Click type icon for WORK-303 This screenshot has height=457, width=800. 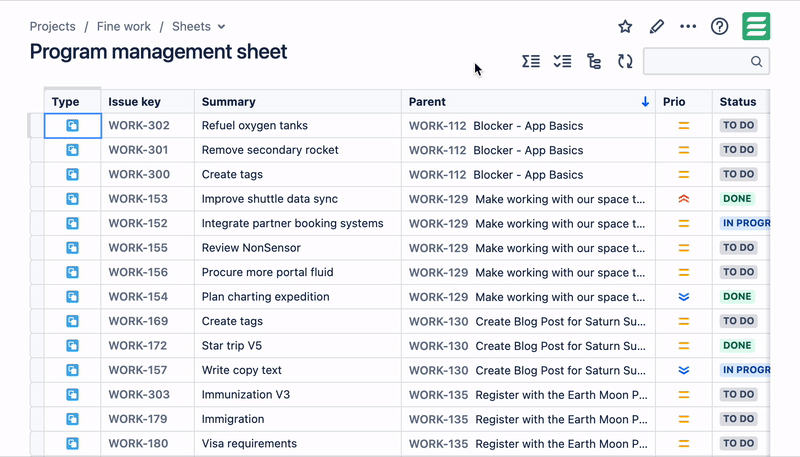pos(72,395)
